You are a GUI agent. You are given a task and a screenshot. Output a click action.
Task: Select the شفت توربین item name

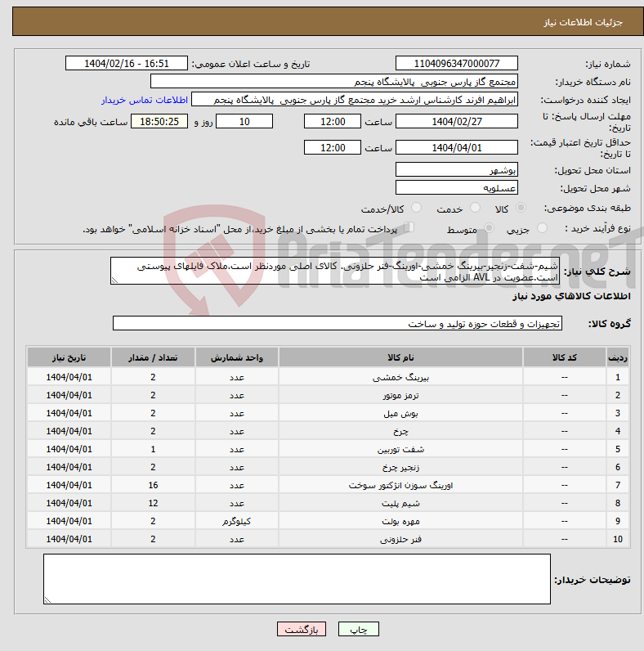(400, 449)
